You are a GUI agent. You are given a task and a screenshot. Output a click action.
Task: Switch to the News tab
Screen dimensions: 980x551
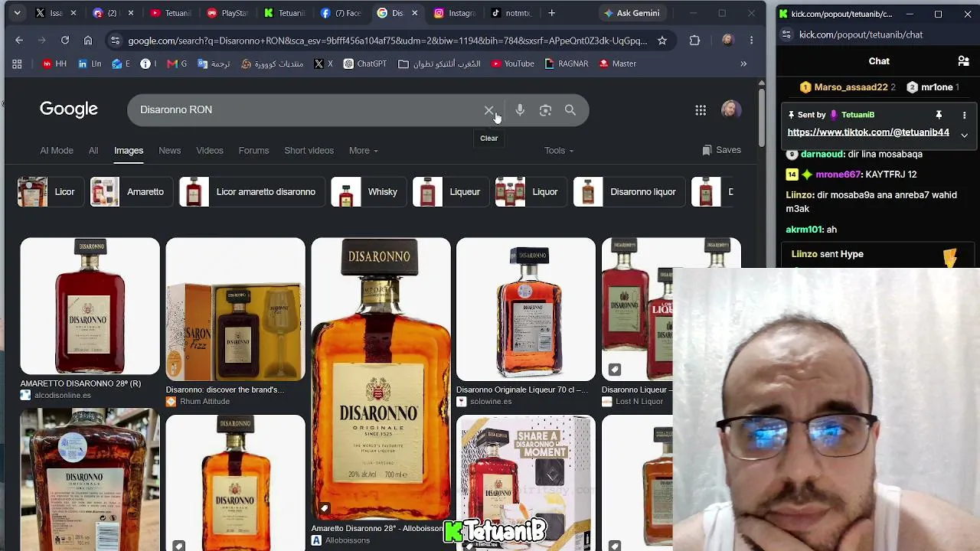coord(169,151)
